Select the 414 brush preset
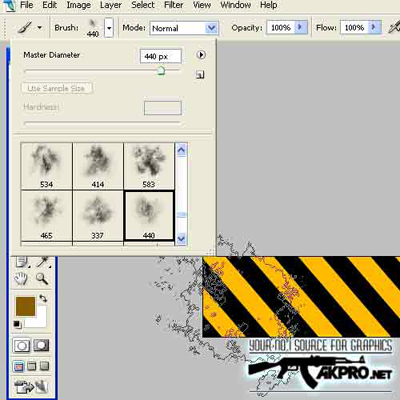 98,166
